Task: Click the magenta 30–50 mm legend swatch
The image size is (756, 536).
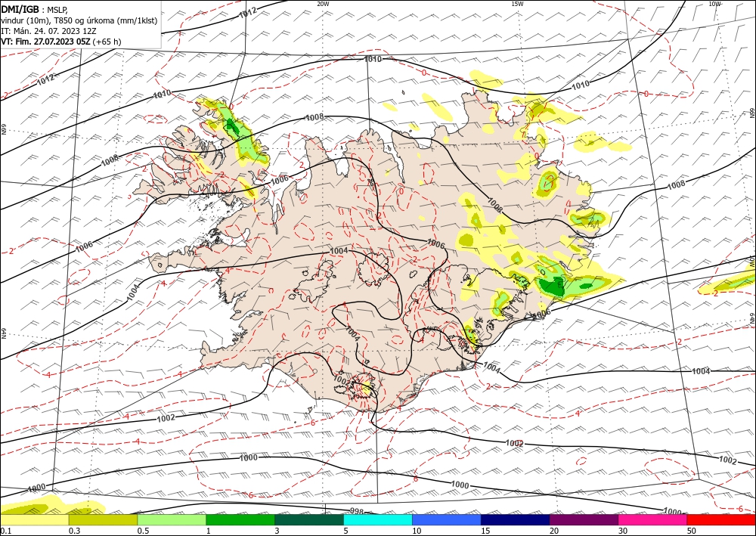Action: [x=653, y=519]
